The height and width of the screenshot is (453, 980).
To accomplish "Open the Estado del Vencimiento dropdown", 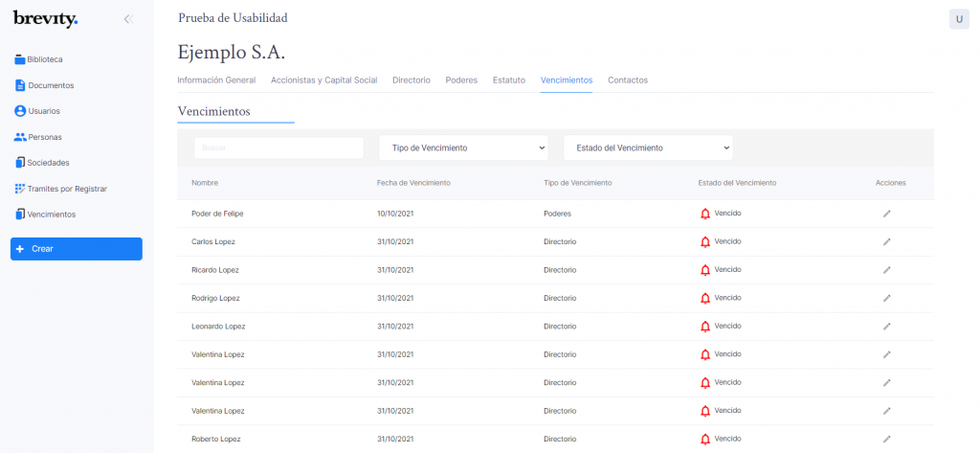I will click(648, 147).
